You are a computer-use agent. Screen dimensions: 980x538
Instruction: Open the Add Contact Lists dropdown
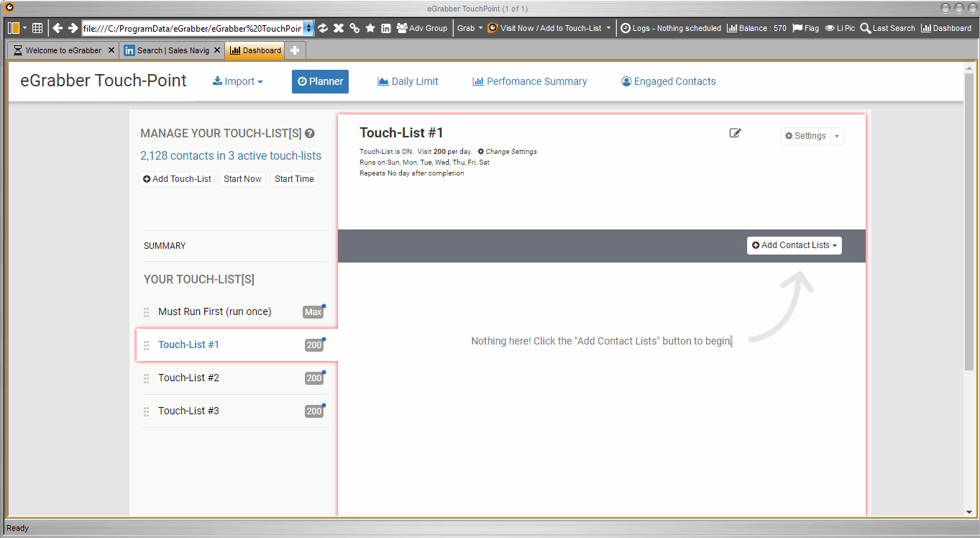(794, 245)
